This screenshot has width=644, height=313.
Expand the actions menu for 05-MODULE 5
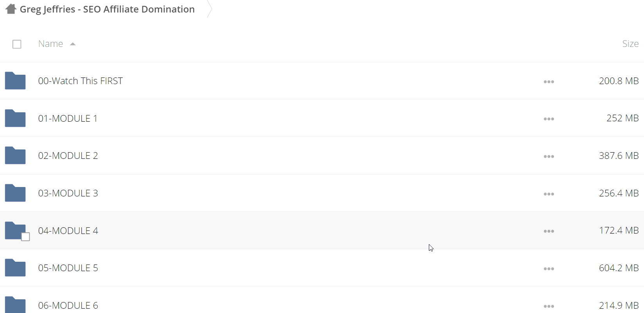tap(549, 269)
